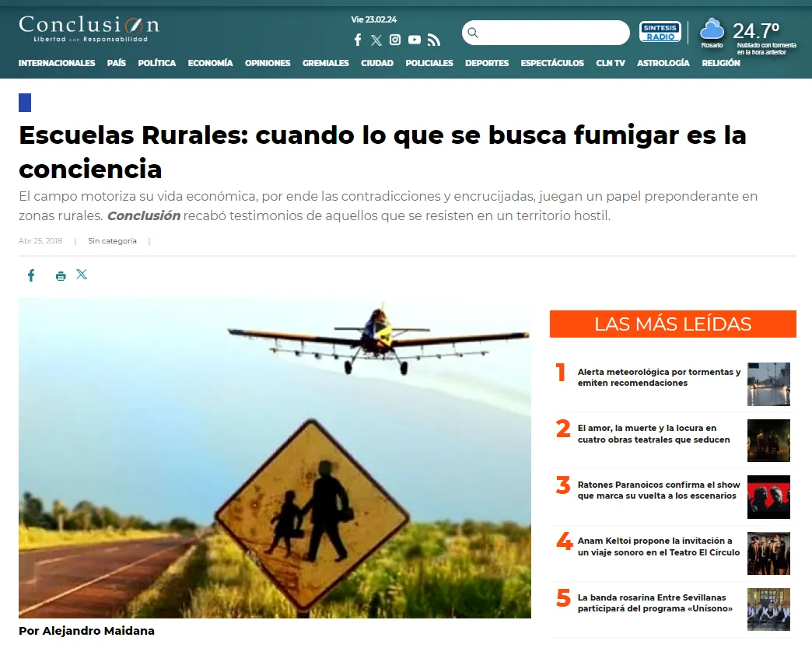Screen dimensions: 812x655
Task: Open the X (Twitter) icon in header
Action: point(376,40)
